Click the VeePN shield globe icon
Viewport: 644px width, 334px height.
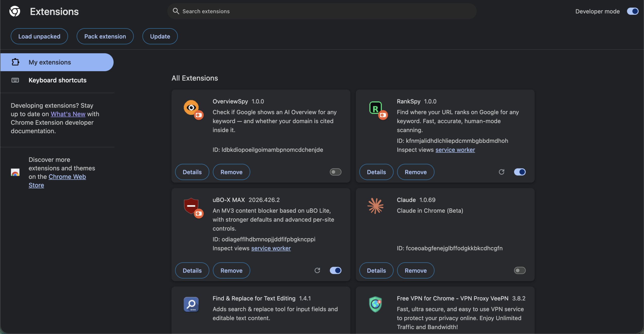pos(375,304)
